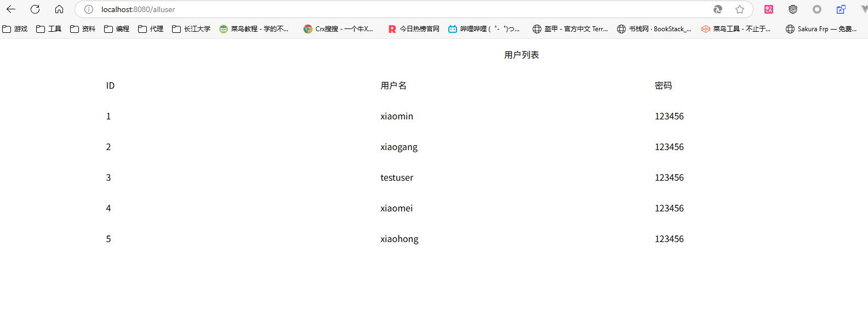Click the blue collections-style extension icon
Viewport: 868px width, 322px height.
pos(841,9)
